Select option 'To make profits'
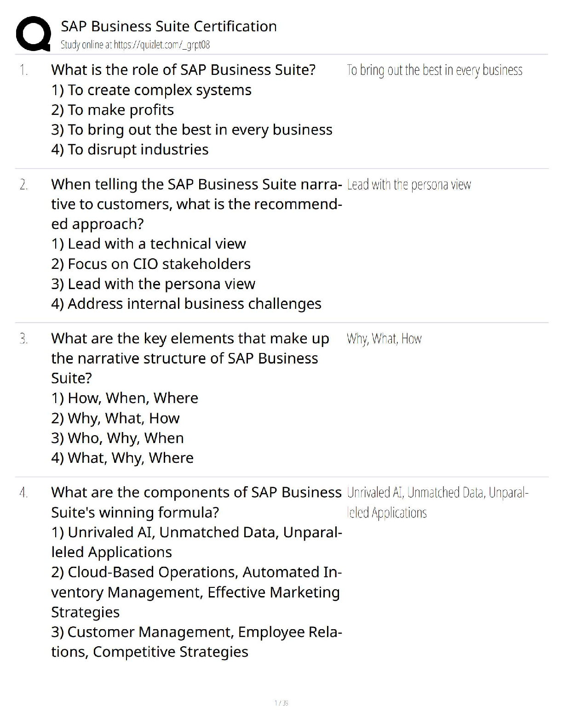 coord(113,110)
